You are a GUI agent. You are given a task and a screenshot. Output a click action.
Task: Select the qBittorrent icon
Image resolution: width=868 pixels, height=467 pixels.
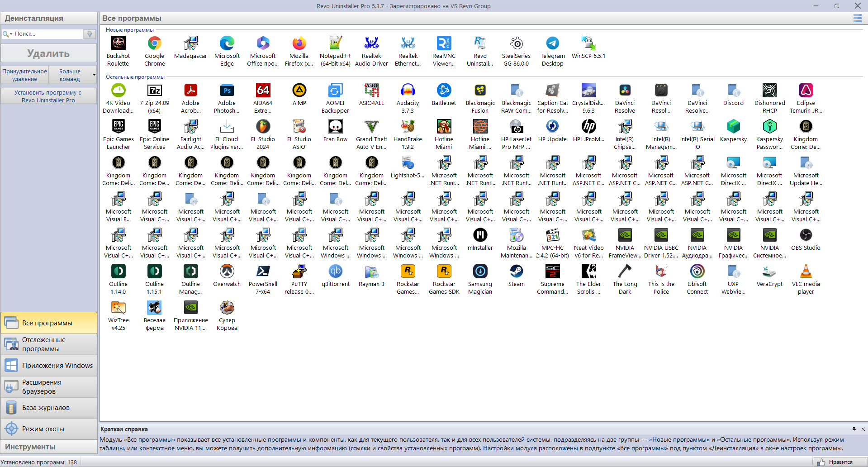click(x=335, y=272)
